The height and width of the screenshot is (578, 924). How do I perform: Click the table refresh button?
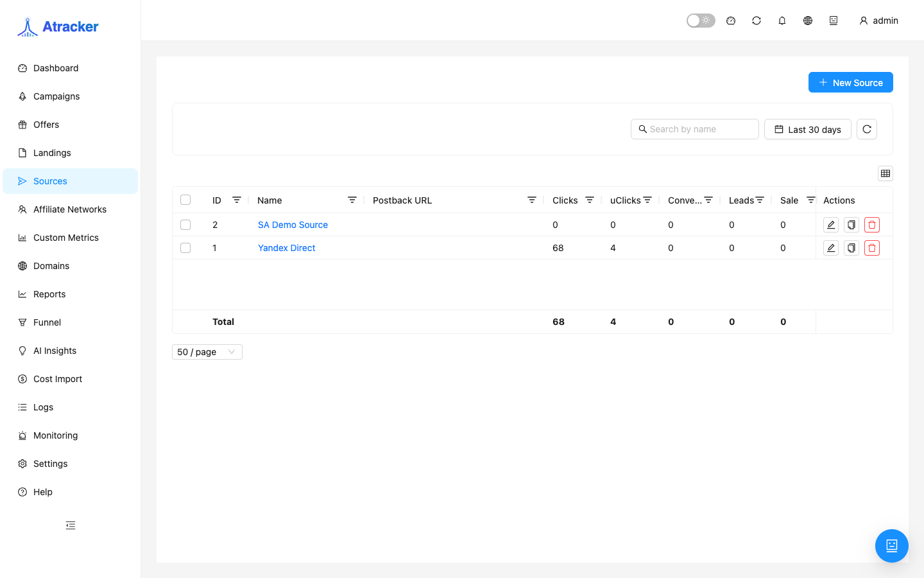tap(867, 129)
